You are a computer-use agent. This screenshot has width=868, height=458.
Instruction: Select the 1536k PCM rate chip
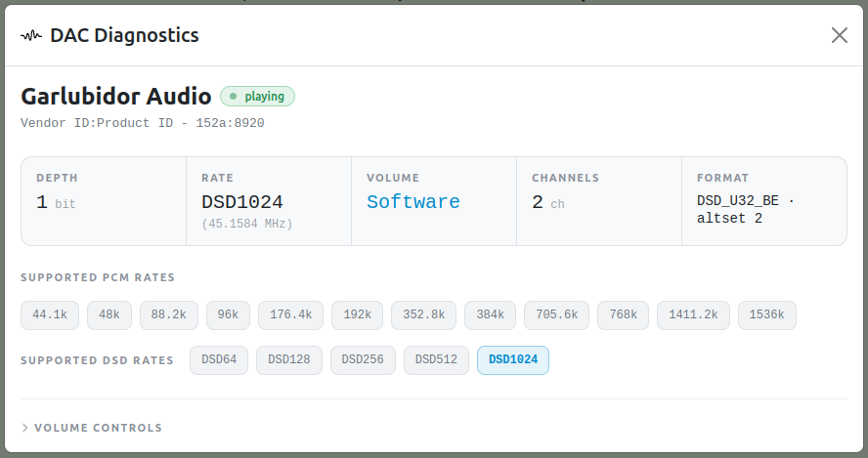pyautogui.click(x=766, y=314)
